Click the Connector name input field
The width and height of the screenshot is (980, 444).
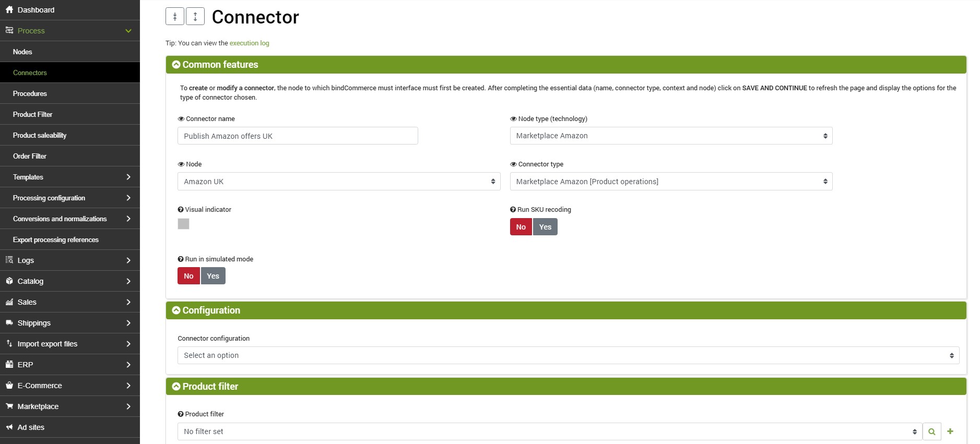(298, 136)
